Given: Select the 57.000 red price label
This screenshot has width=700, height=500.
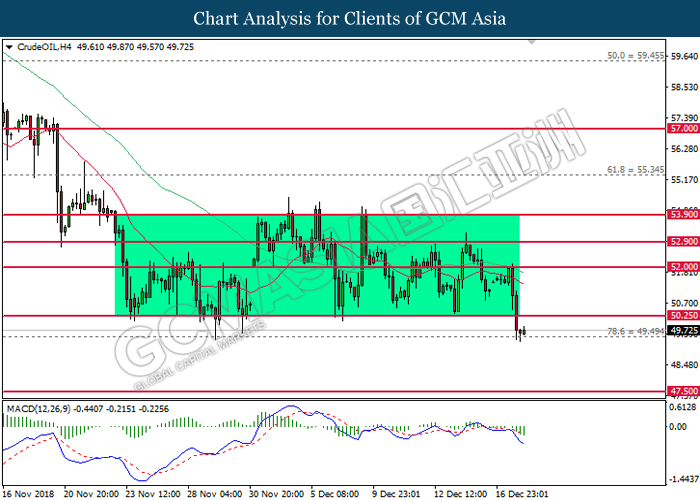Looking at the screenshot, I should pos(683,129).
